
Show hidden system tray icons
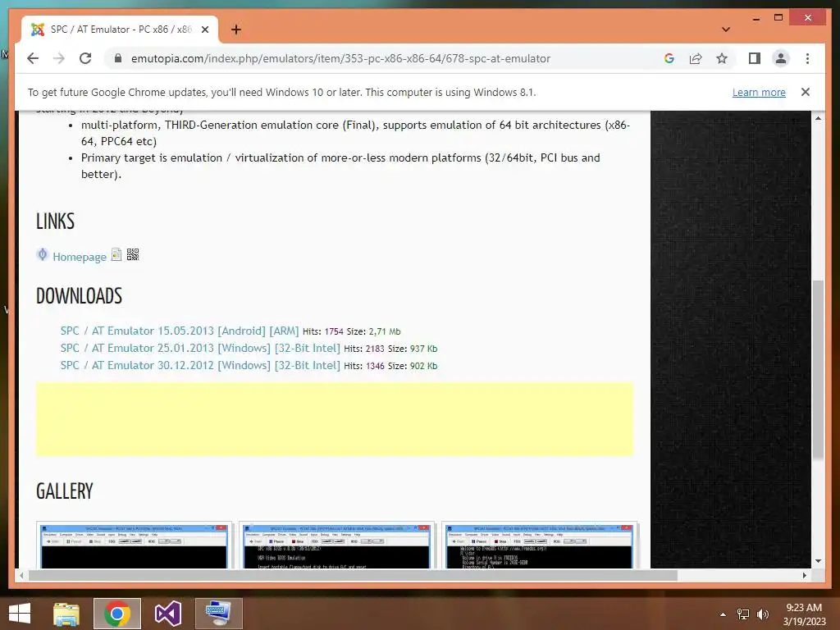click(723, 614)
